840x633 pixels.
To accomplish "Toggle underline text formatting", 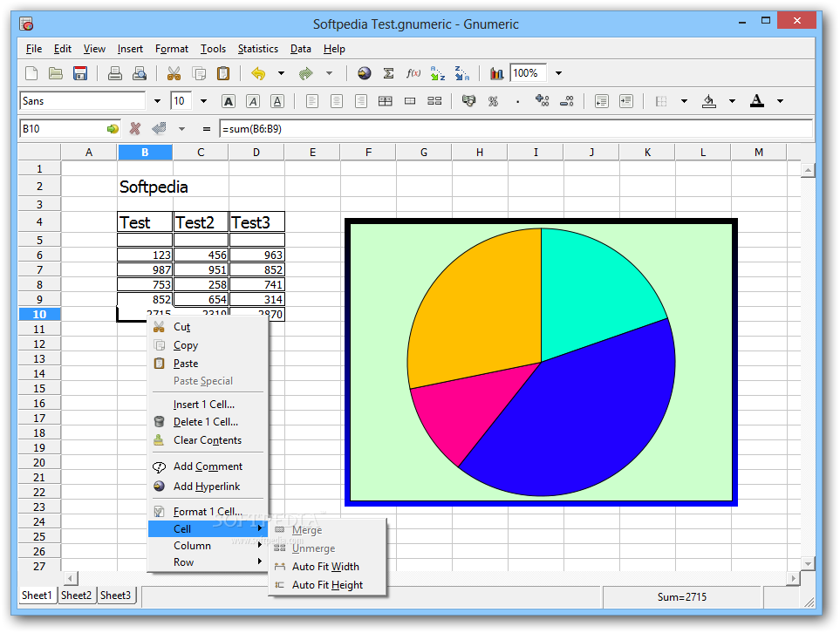I will (x=277, y=101).
